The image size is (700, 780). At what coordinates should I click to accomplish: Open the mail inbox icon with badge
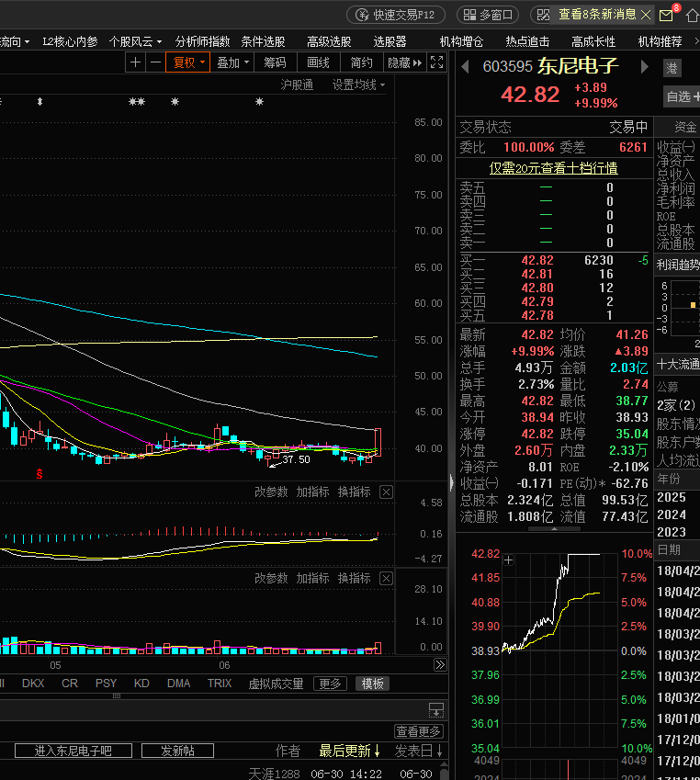(668, 14)
